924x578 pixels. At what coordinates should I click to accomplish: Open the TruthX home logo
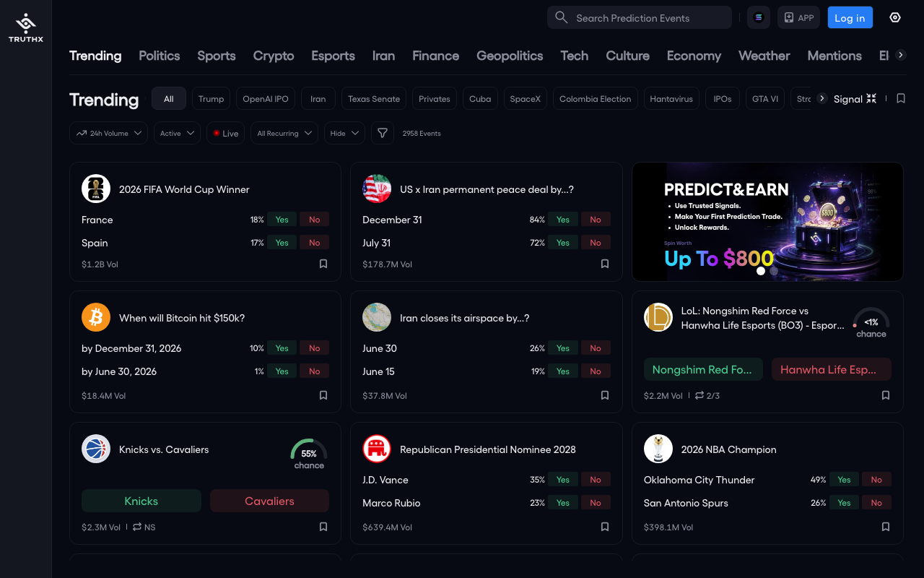[25, 27]
